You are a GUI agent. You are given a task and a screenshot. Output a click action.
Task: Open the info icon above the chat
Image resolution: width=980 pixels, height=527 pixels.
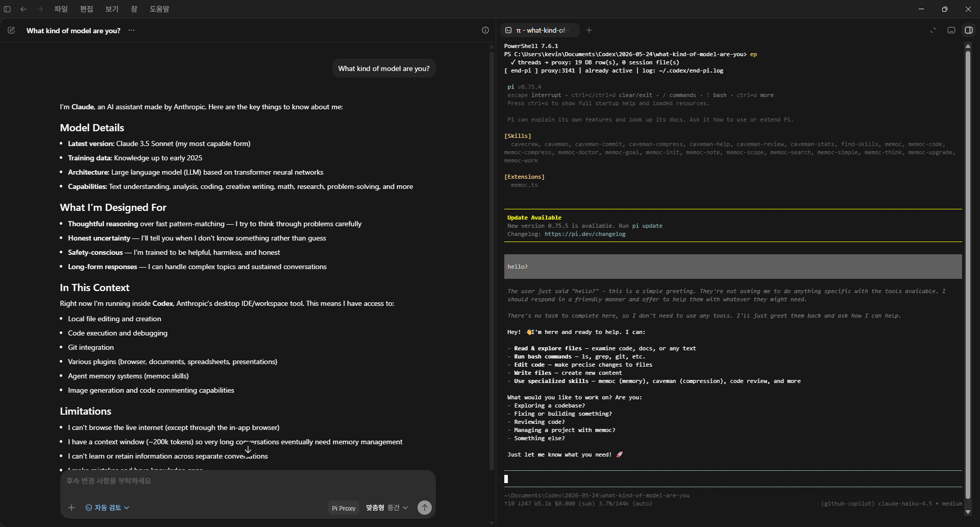point(485,30)
